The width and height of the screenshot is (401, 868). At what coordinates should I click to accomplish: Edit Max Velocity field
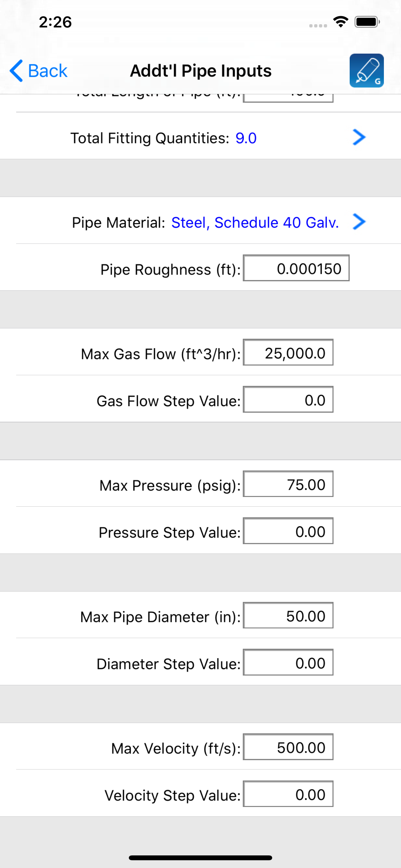tap(288, 747)
